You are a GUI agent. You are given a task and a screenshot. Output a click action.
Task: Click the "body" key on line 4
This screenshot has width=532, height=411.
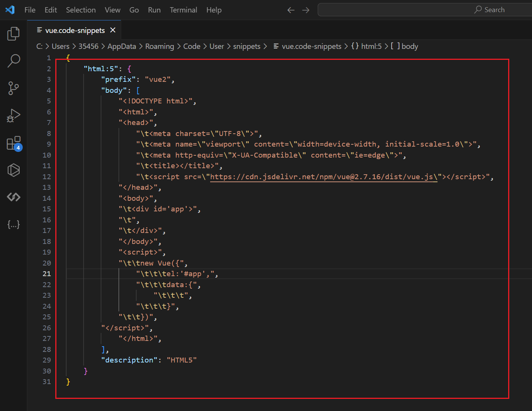[114, 90]
